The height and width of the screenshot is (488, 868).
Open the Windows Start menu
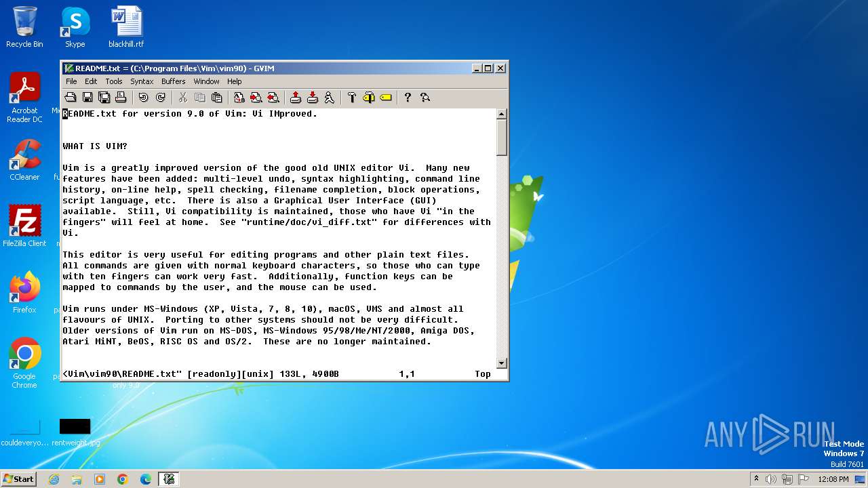[x=19, y=479]
